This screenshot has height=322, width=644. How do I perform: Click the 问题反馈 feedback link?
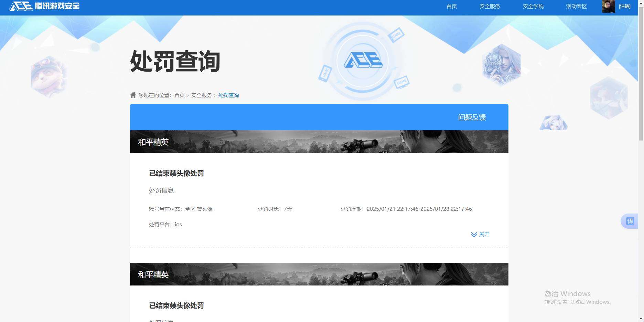click(x=472, y=117)
